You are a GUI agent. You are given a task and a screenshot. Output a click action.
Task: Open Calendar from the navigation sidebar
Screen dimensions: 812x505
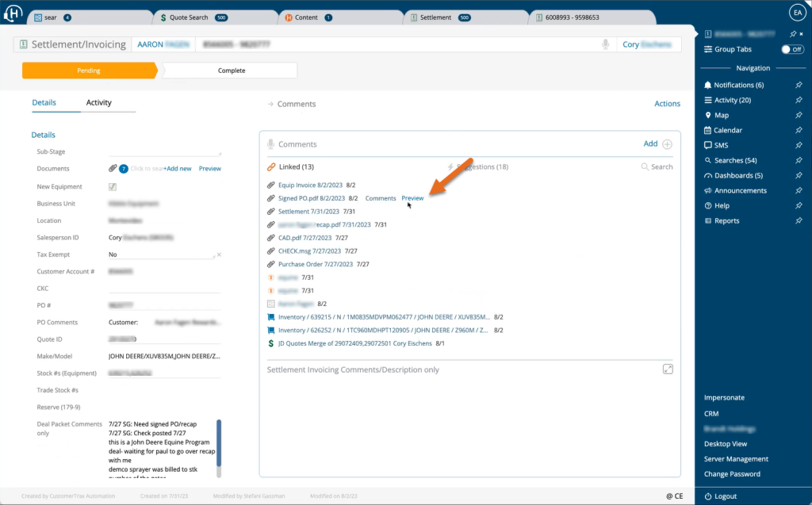tap(727, 130)
